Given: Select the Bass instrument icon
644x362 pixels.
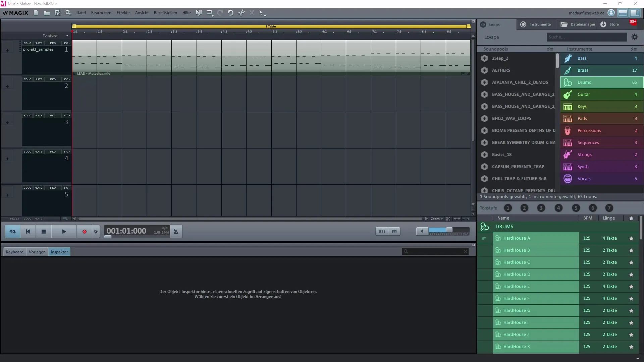Looking at the screenshot, I should click(x=568, y=58).
